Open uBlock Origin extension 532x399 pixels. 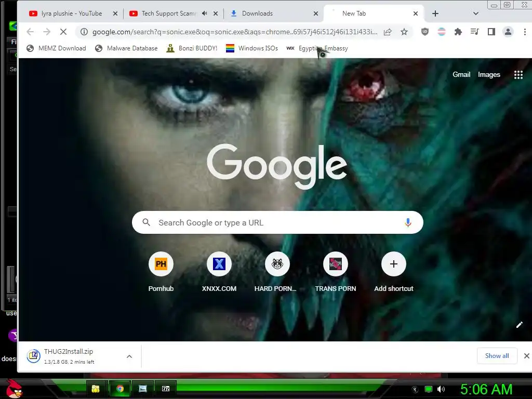tap(425, 32)
